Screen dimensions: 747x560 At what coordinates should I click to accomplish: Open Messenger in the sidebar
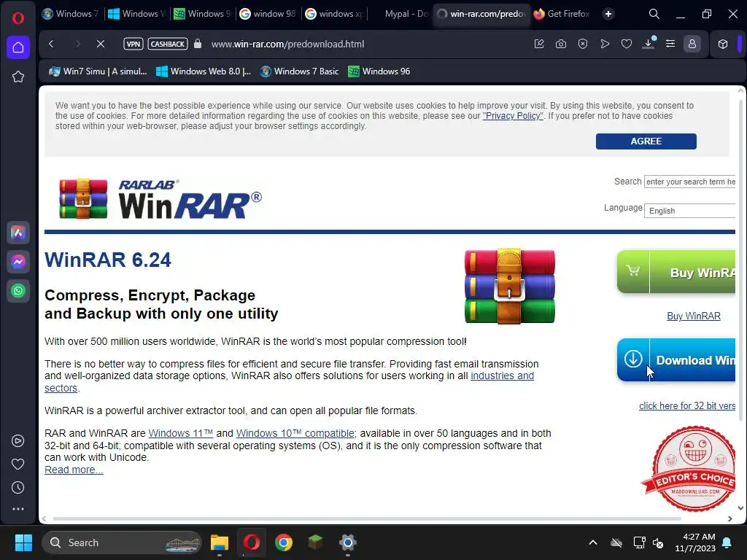pyautogui.click(x=18, y=262)
